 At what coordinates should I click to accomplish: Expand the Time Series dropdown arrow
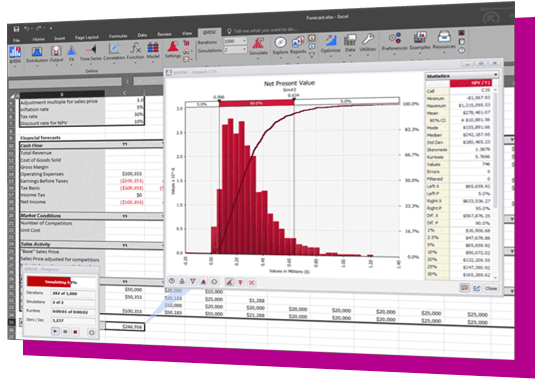click(91, 64)
